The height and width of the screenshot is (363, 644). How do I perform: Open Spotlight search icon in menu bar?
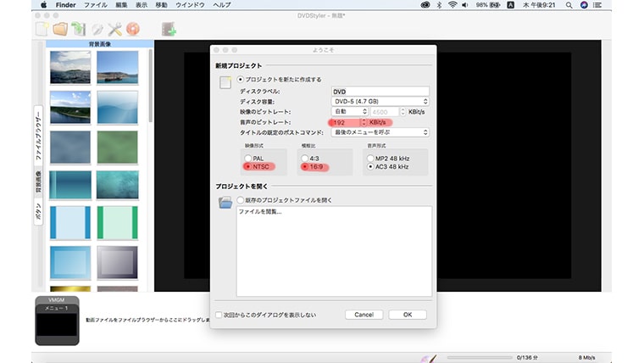click(x=569, y=5)
